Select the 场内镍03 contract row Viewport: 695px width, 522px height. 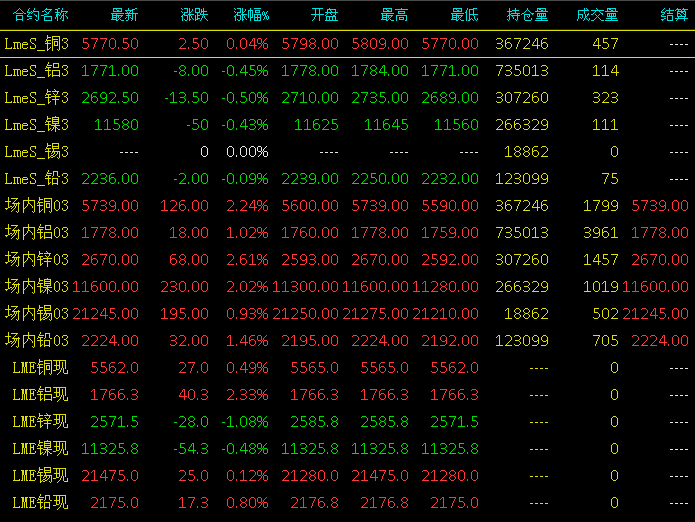pyautogui.click(x=348, y=287)
